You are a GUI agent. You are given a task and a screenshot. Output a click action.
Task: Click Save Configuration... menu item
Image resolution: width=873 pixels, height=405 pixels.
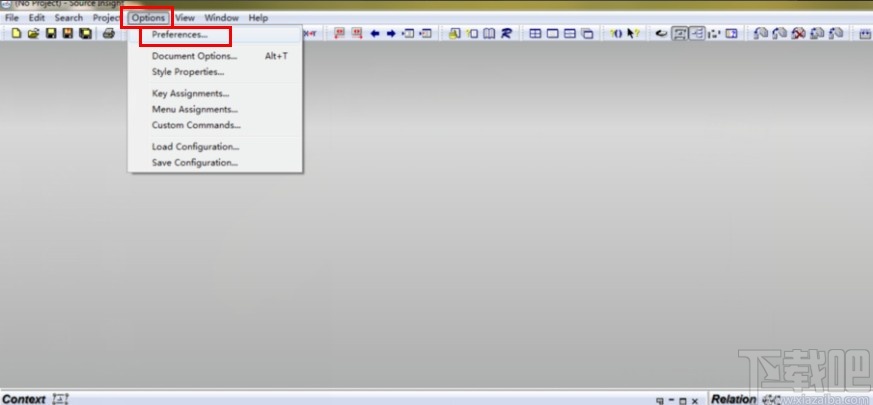click(215, 163)
